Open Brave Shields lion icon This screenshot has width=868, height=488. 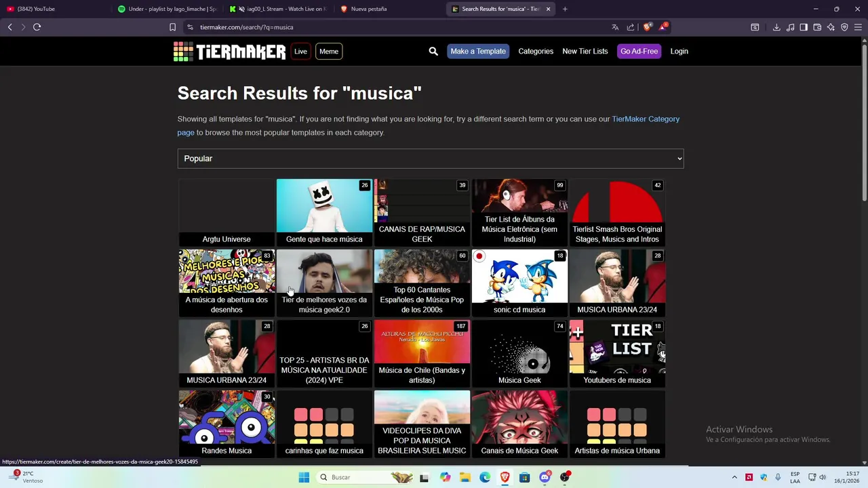pyautogui.click(x=647, y=27)
